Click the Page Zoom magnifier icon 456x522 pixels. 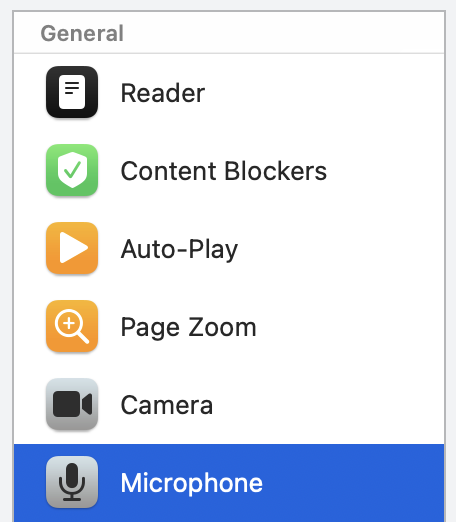coord(72,326)
